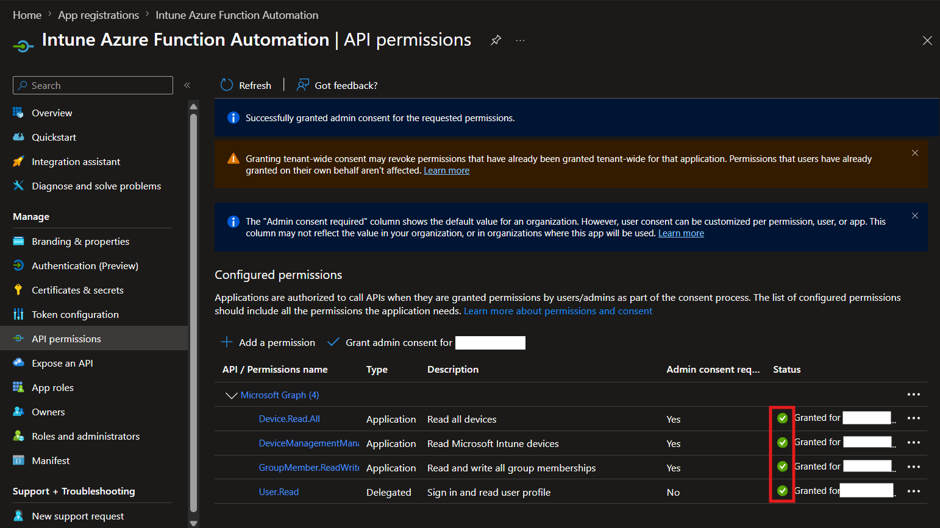Click the sidebar scrollbar up arrow
The height and width of the screenshot is (528, 940).
193,107
